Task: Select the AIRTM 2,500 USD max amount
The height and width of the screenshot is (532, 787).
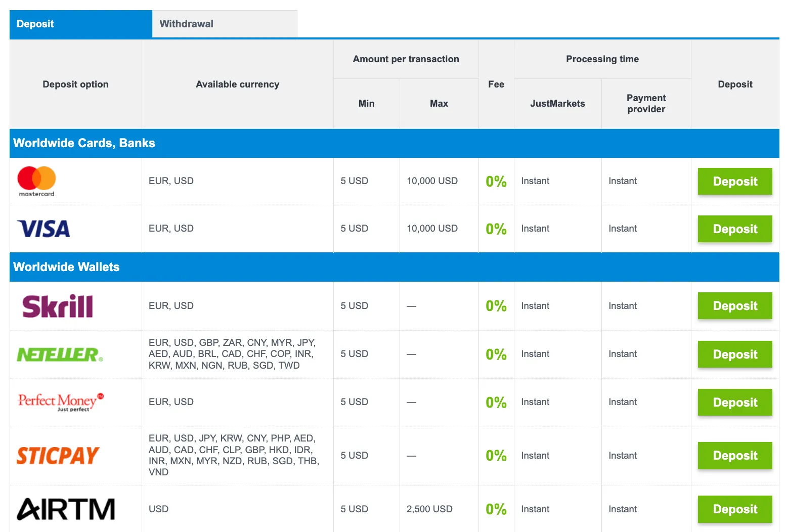Action: coord(429,509)
